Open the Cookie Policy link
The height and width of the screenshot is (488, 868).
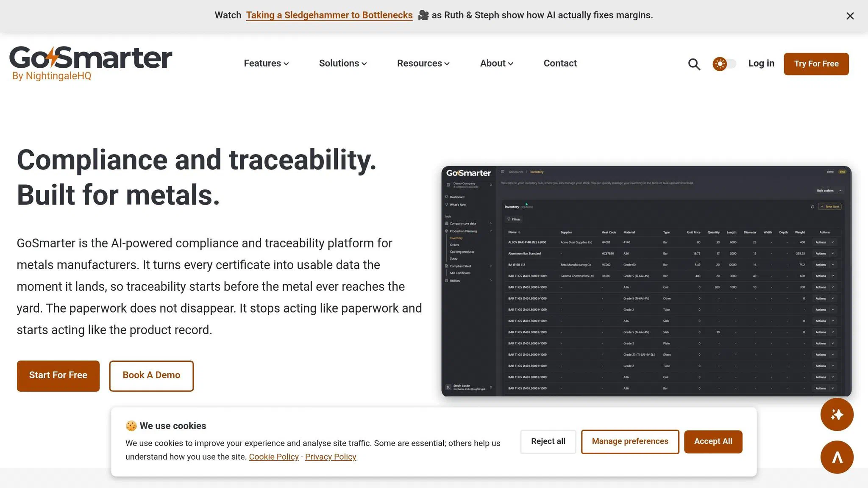(x=274, y=457)
